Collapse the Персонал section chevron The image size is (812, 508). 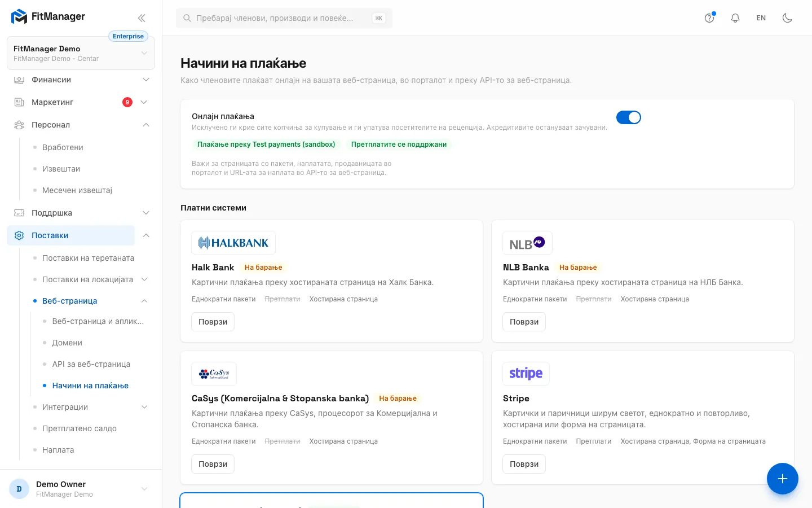[146, 125]
